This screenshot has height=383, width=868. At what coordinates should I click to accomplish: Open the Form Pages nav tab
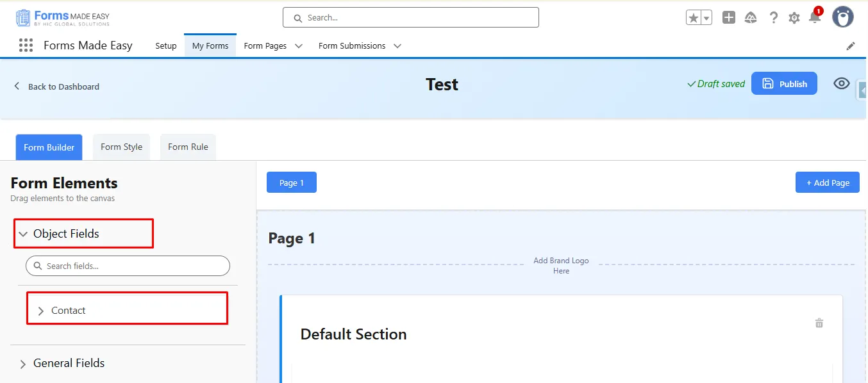tap(265, 46)
